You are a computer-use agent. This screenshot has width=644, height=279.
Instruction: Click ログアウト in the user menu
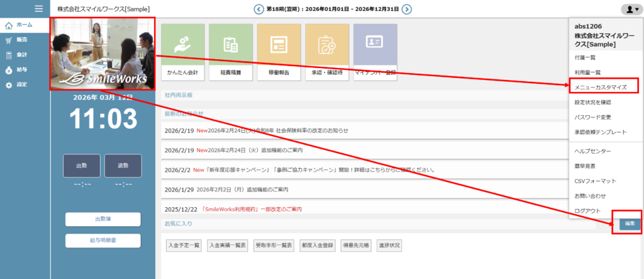click(588, 210)
